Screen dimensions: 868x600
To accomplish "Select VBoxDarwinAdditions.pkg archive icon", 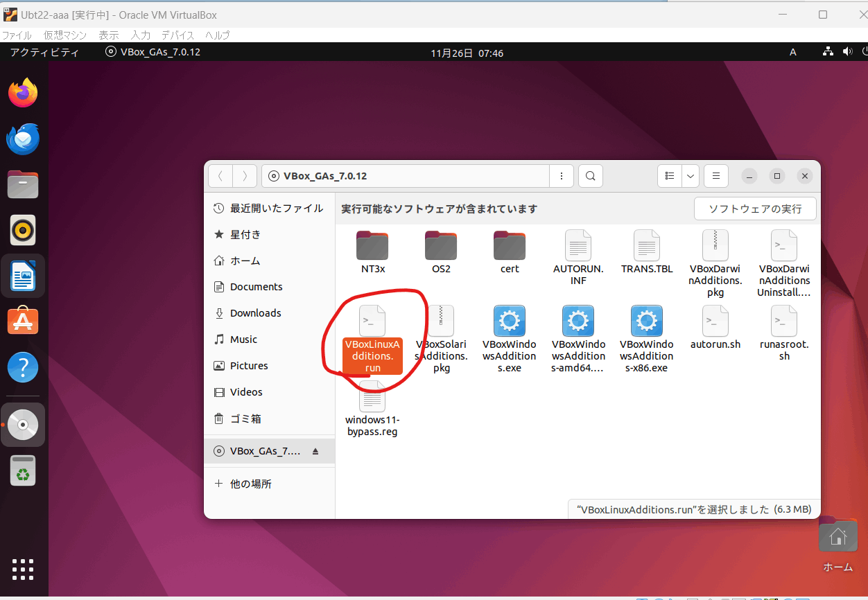I will 715,245.
